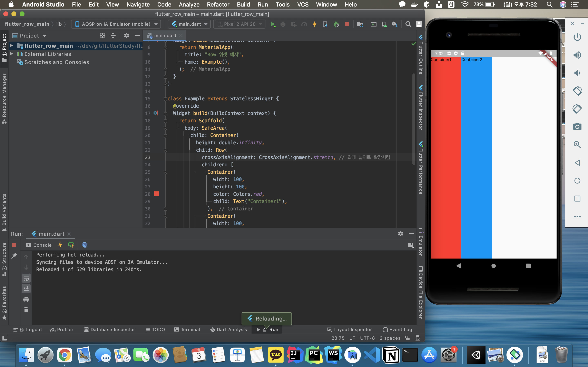The width and height of the screenshot is (588, 367).
Task: Rotate emulator left using rotate icon
Action: point(577,91)
